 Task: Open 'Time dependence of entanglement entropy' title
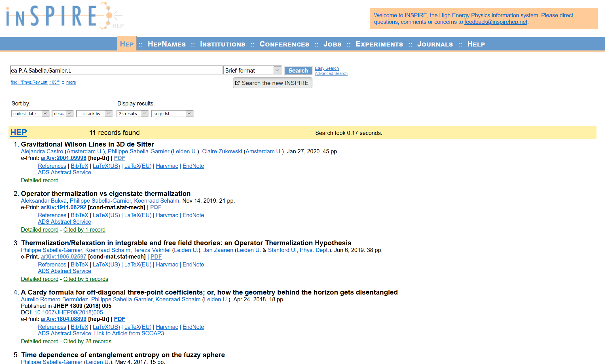[x=123, y=355]
